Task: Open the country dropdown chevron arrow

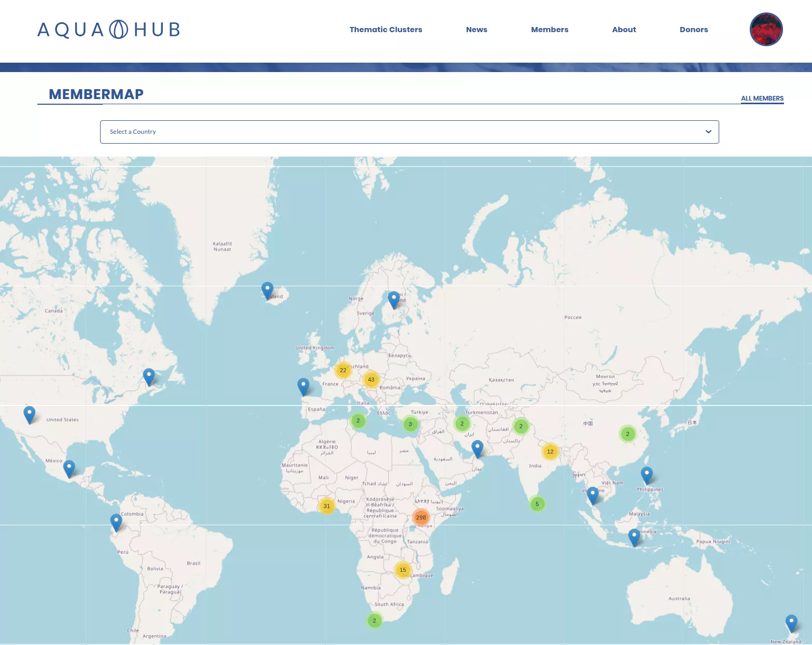Action: click(x=708, y=132)
